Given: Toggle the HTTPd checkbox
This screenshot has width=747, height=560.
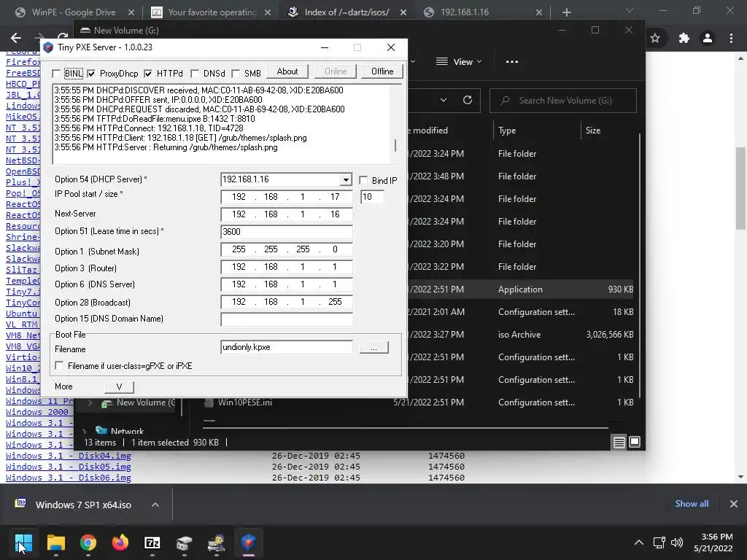Looking at the screenshot, I should click(x=148, y=74).
